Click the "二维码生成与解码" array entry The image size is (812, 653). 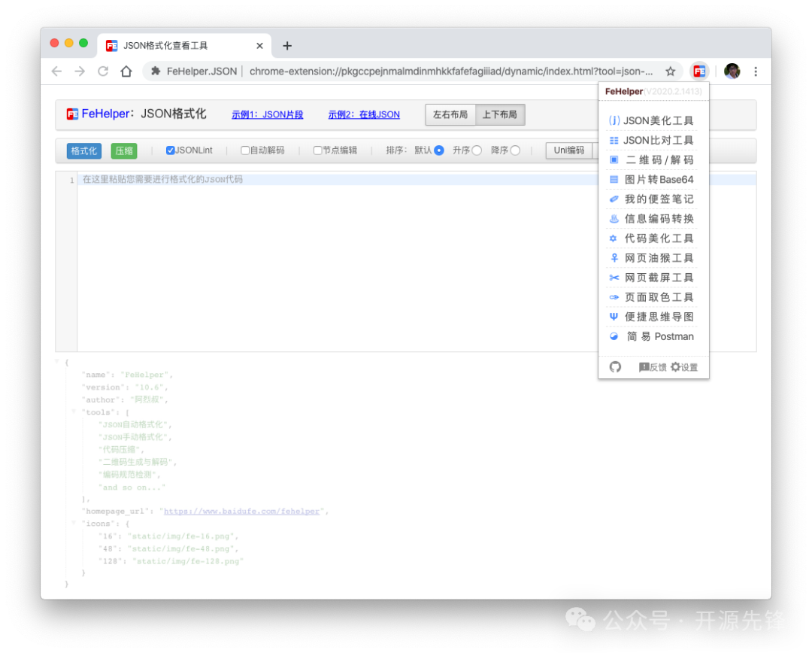coord(135,462)
